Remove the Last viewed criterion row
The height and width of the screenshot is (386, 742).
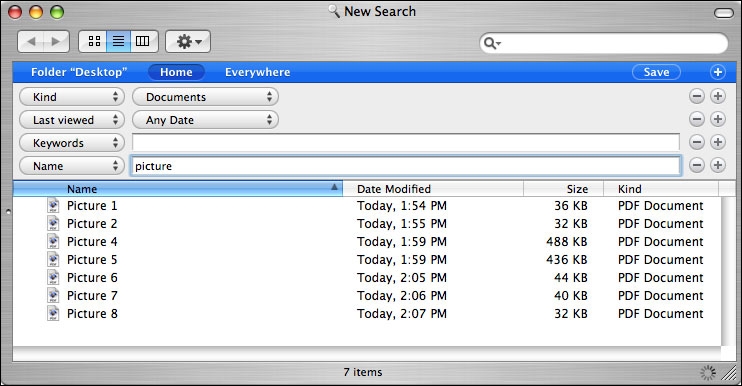click(697, 119)
